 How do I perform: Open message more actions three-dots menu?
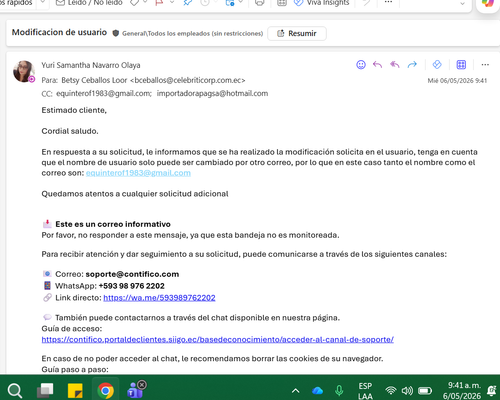(485, 65)
